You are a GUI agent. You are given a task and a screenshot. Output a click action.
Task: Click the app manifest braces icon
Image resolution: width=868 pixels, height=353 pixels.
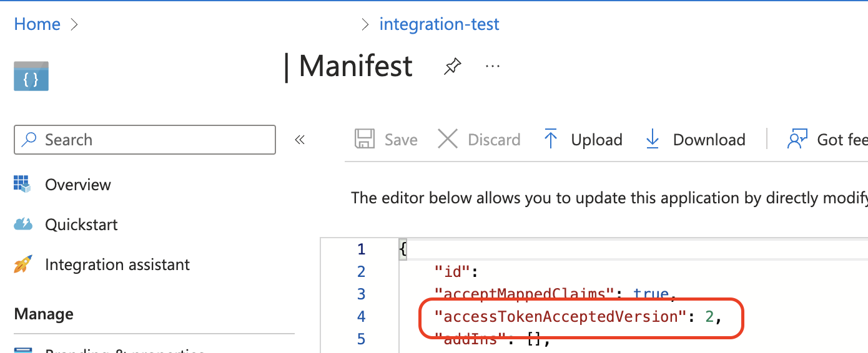point(31,77)
